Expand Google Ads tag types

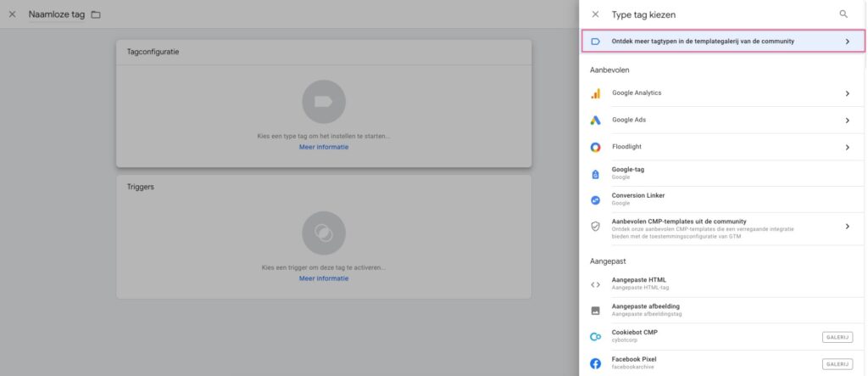coord(848,121)
